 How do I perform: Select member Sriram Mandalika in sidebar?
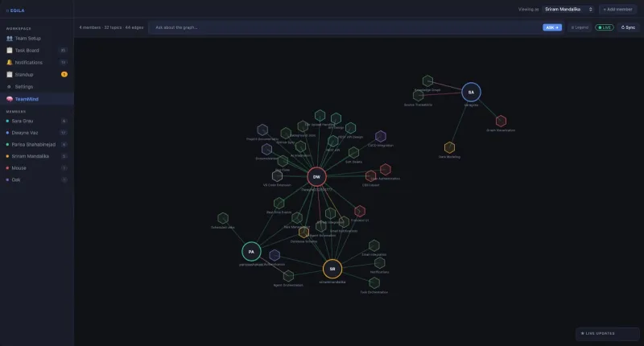37,156
